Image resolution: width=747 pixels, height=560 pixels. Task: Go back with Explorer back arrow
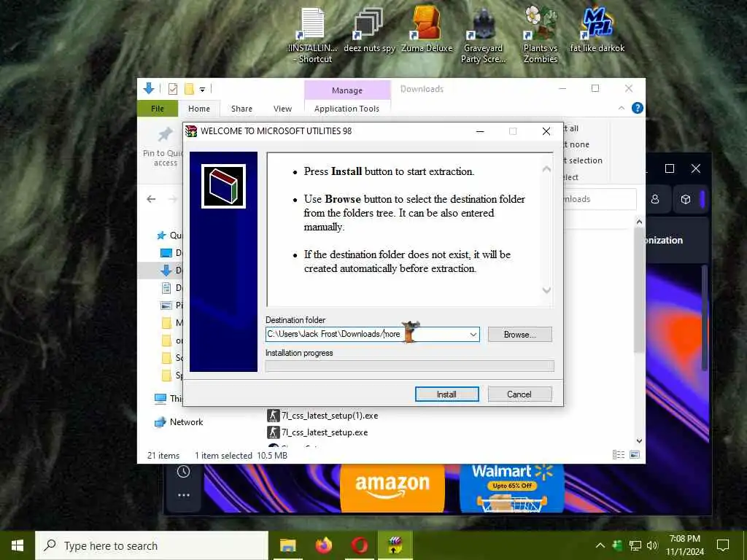(x=151, y=199)
